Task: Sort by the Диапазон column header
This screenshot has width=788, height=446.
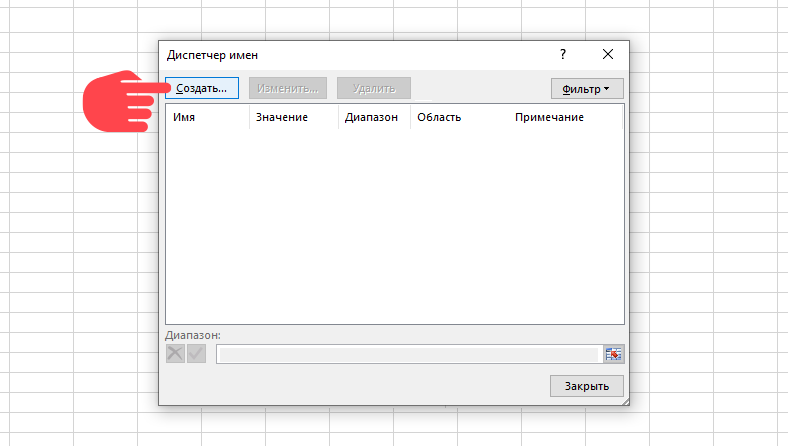Action: click(374, 117)
